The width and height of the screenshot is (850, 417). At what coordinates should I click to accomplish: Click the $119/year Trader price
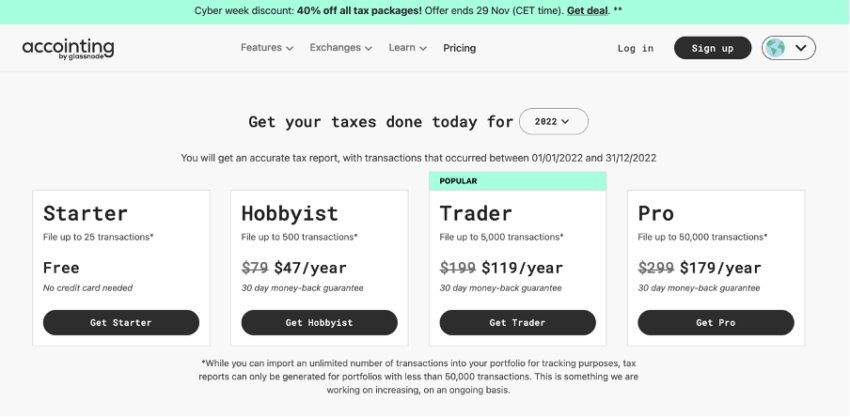coord(523,268)
